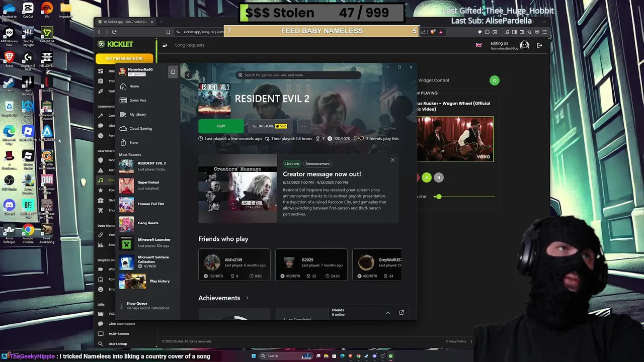Click the Xbox search games field
This screenshot has height=362, width=644.
pyautogui.click(x=299, y=75)
